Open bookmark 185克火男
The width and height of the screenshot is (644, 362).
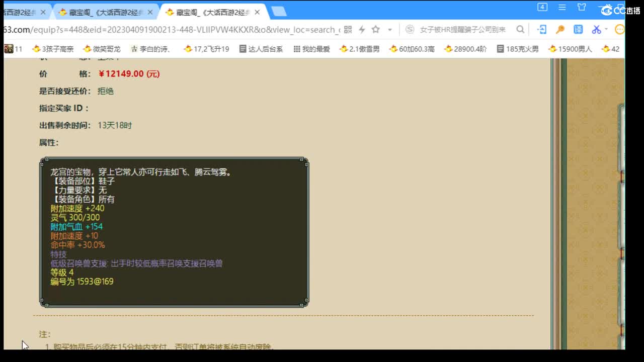click(517, 49)
